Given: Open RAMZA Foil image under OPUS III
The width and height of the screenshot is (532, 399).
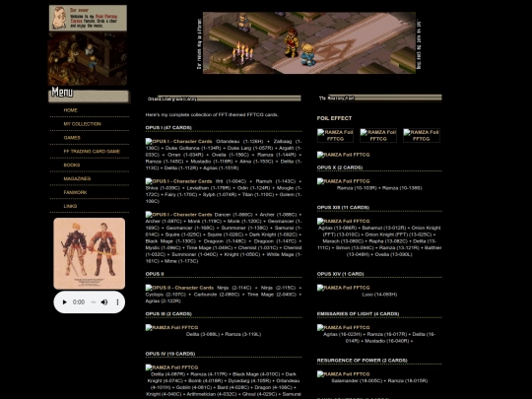Looking at the screenshot, I should [171, 327].
